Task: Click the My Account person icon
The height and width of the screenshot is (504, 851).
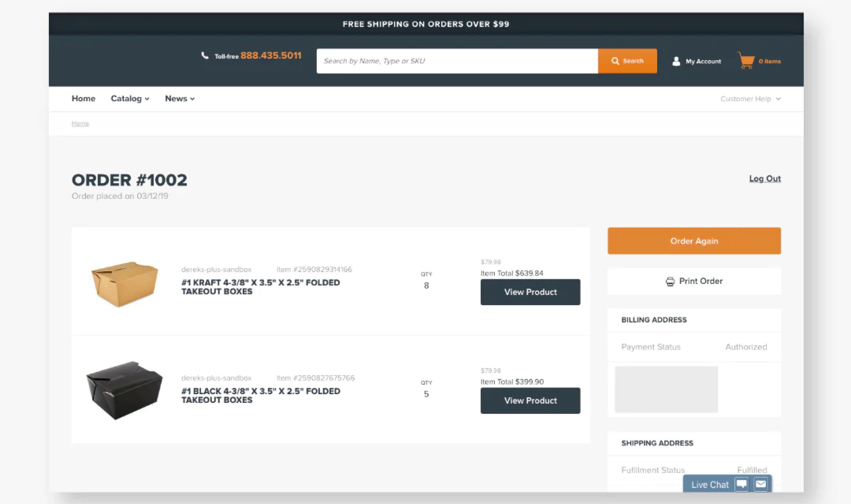Action: [x=676, y=61]
